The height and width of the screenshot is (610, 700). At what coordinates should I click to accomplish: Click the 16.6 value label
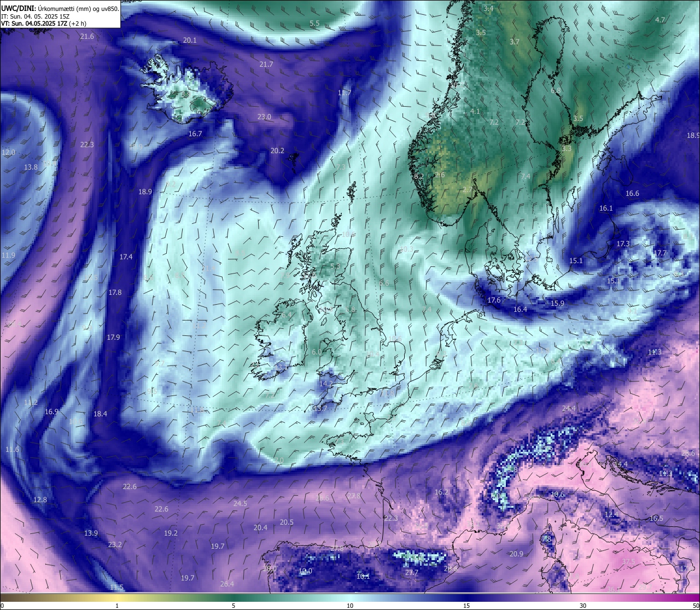point(632,194)
